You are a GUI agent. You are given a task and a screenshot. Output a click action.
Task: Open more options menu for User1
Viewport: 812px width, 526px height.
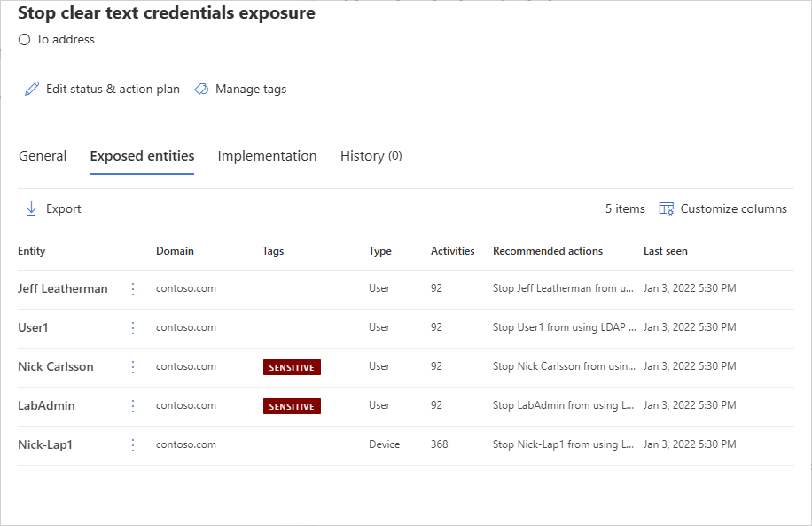point(133,328)
